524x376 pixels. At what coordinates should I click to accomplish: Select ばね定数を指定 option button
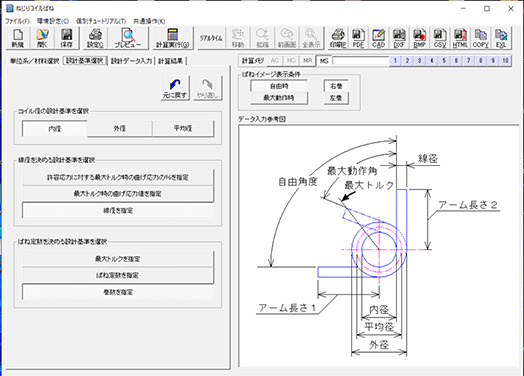(117, 275)
